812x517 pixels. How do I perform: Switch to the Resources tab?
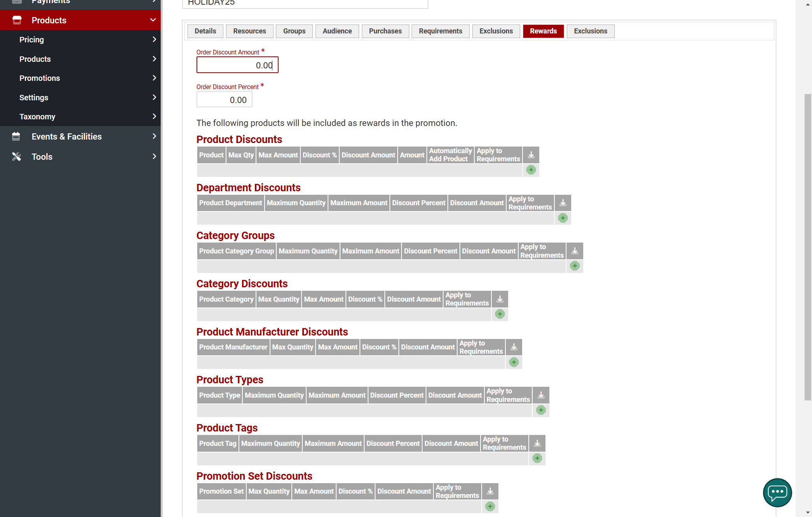coord(250,31)
